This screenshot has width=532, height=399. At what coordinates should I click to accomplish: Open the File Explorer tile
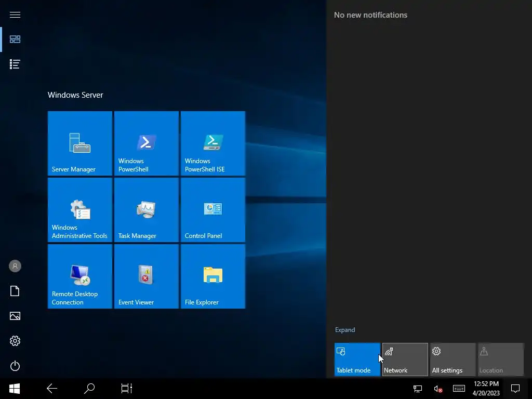[212, 276]
